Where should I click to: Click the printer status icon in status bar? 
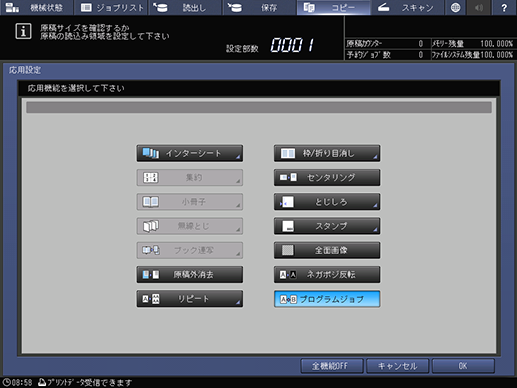42,382
